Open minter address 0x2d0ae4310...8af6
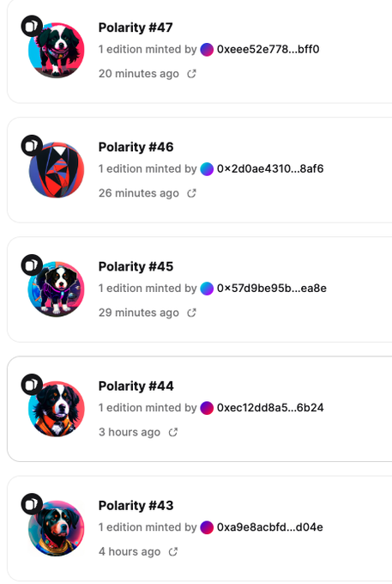Viewport: 392px width, 584px height. pyautogui.click(x=270, y=168)
